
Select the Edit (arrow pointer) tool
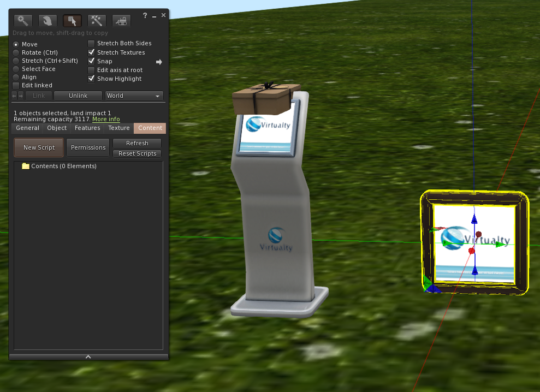coord(72,21)
